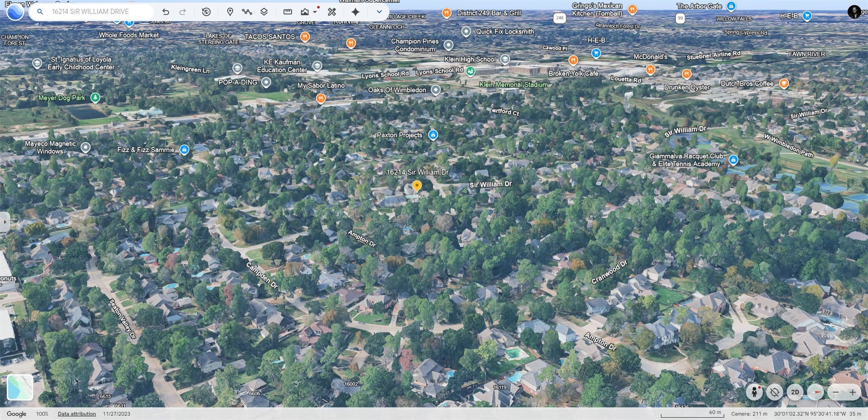Open the Google Earth home logo

point(15,12)
